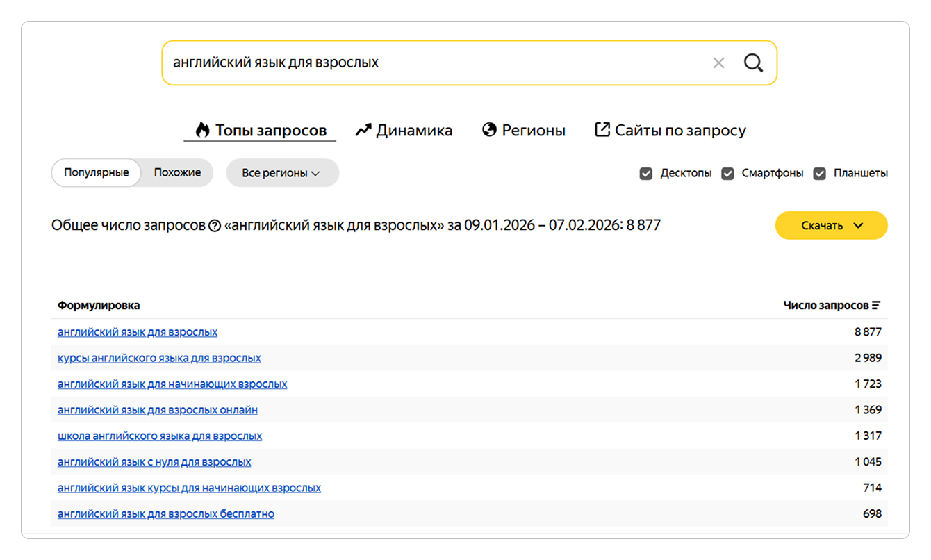931x560 pixels.
Task: Click the question mark help icon
Action: pyautogui.click(x=215, y=226)
